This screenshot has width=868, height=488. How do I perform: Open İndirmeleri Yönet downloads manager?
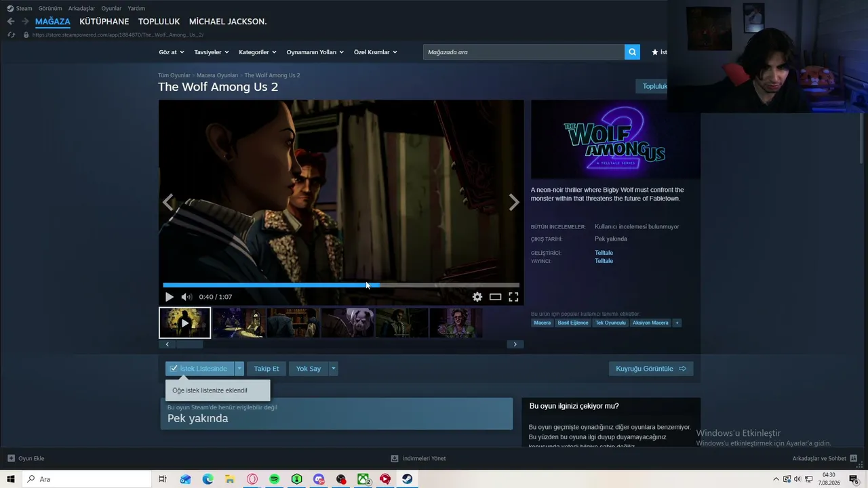(418, 458)
